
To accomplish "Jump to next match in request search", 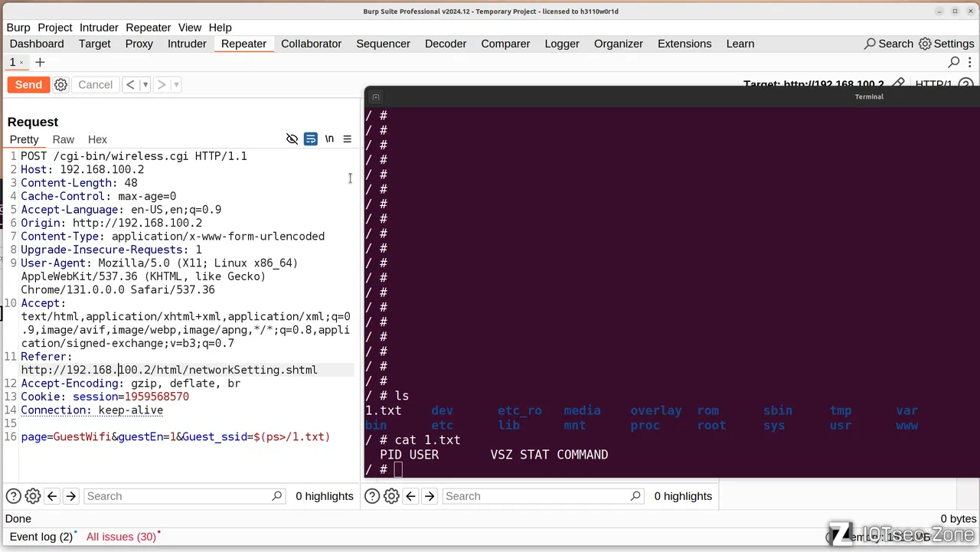I will click(x=70, y=496).
